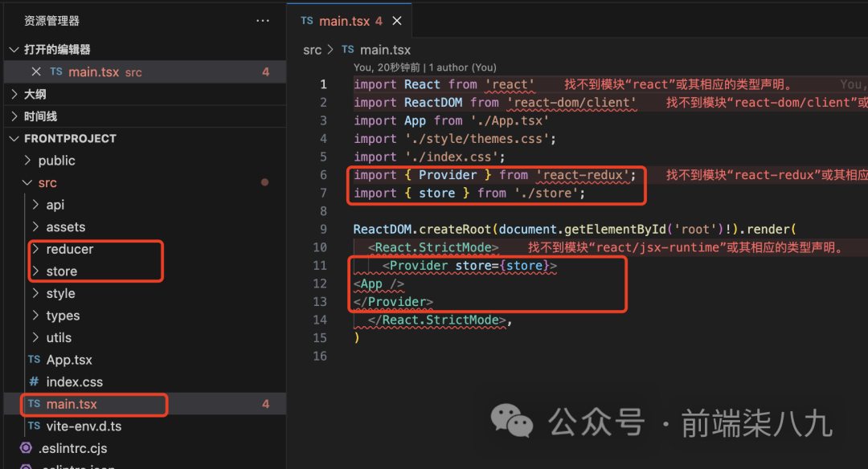
Task: Click the TS icon on main.tsx tab
Action: tap(307, 20)
